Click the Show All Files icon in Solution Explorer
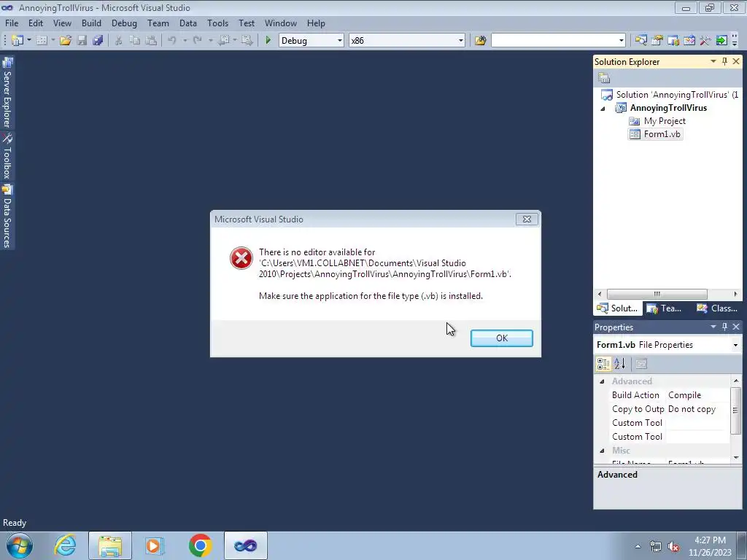The image size is (747, 560). pyautogui.click(x=604, y=77)
